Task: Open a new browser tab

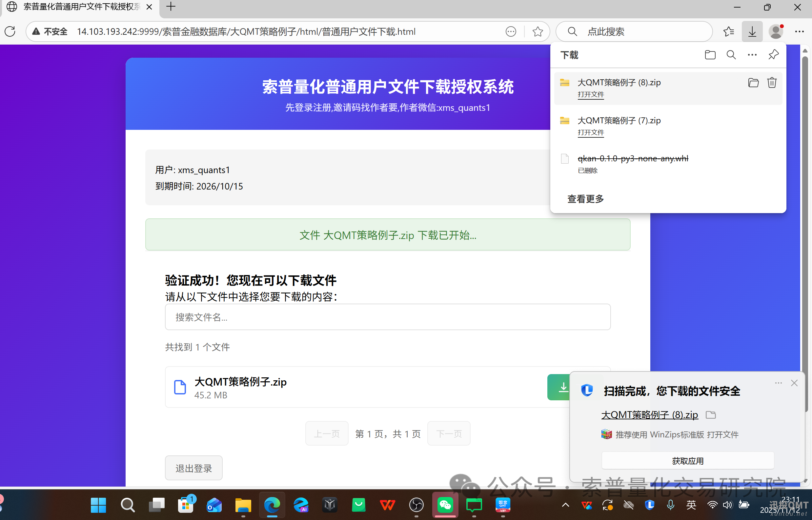Action: (x=171, y=7)
